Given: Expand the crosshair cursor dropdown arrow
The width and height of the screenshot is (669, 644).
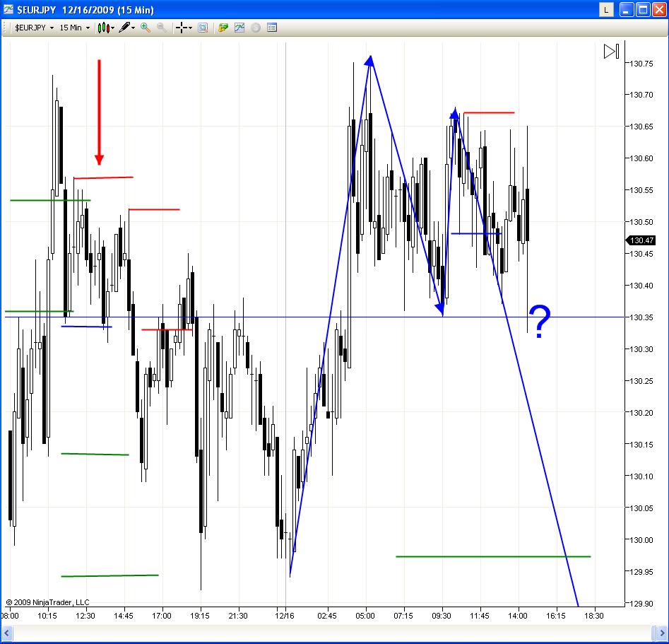Looking at the screenshot, I should (190, 28).
